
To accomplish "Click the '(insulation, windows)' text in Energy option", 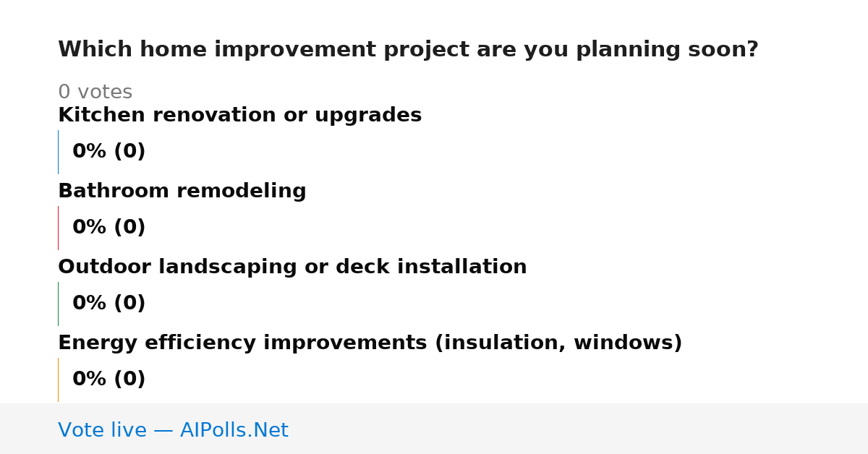I will pos(558,343).
